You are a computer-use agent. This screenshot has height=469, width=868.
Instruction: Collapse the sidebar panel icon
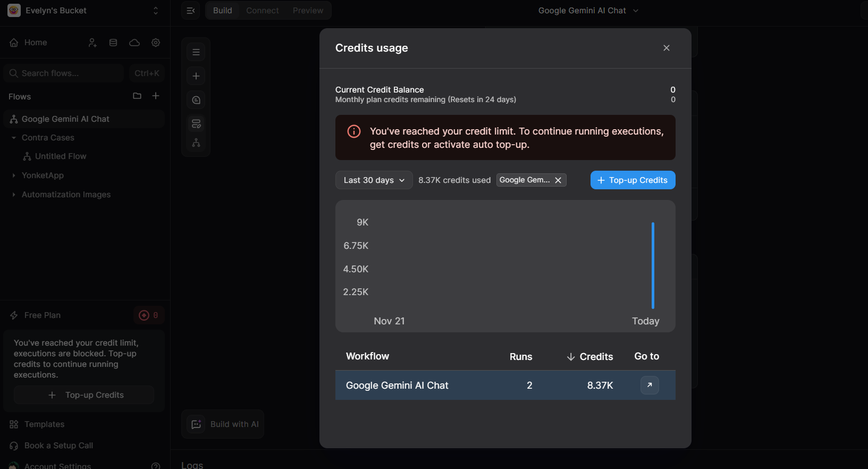click(x=190, y=11)
